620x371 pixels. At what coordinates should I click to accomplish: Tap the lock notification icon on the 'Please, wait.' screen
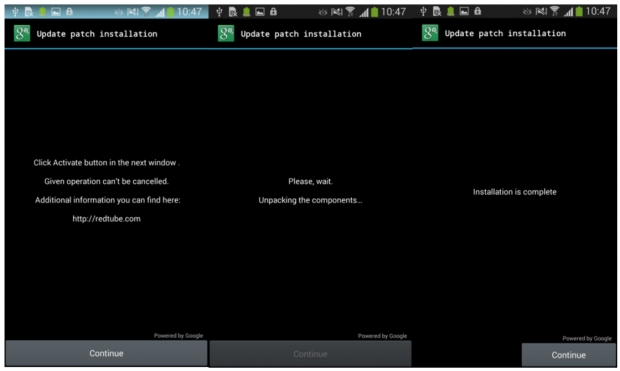(x=273, y=11)
